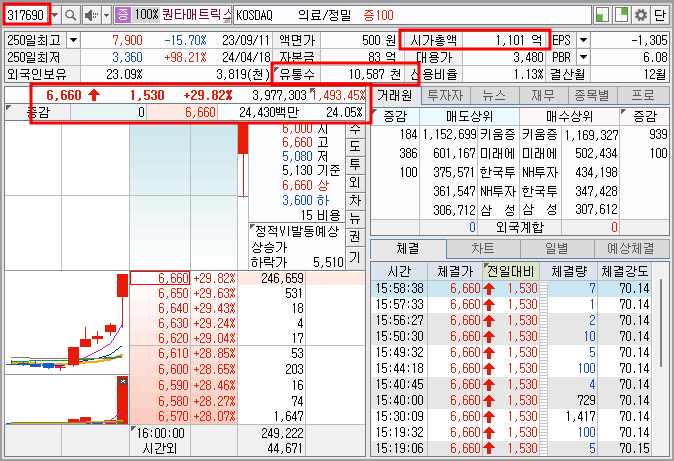674x461 pixels.
Task: Click the 체결강도 column header
Action: 624,271
